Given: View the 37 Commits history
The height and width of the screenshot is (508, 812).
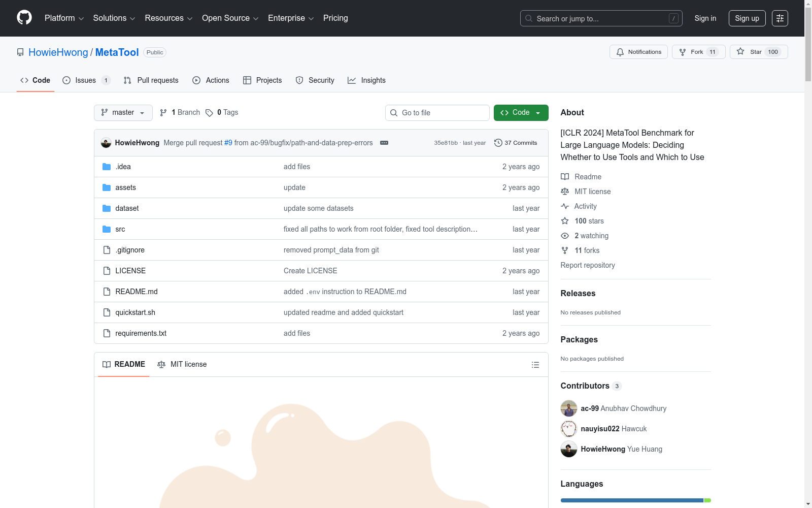Looking at the screenshot, I should click(516, 143).
